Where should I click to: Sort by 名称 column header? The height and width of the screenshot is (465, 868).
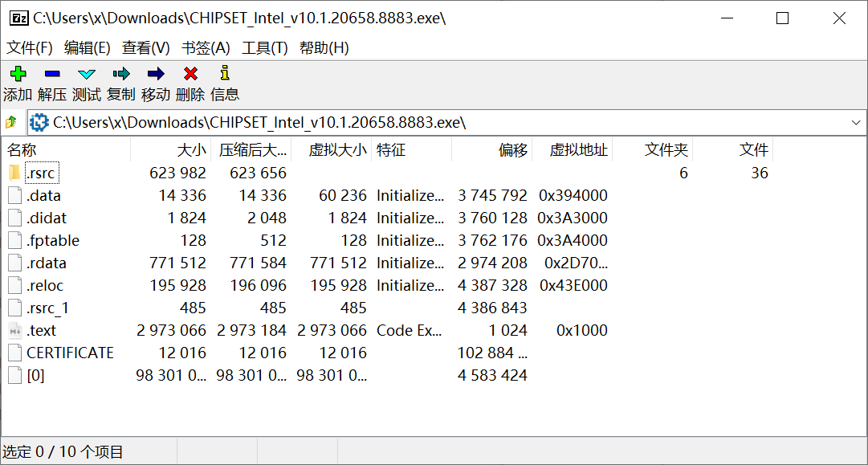click(66, 150)
